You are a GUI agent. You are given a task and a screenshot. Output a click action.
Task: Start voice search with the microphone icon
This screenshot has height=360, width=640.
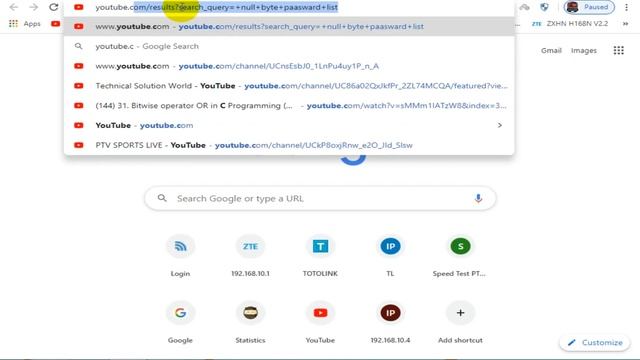pos(478,198)
